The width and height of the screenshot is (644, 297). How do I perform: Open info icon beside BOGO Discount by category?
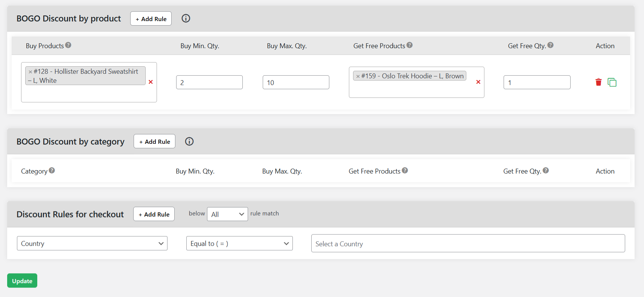(189, 141)
